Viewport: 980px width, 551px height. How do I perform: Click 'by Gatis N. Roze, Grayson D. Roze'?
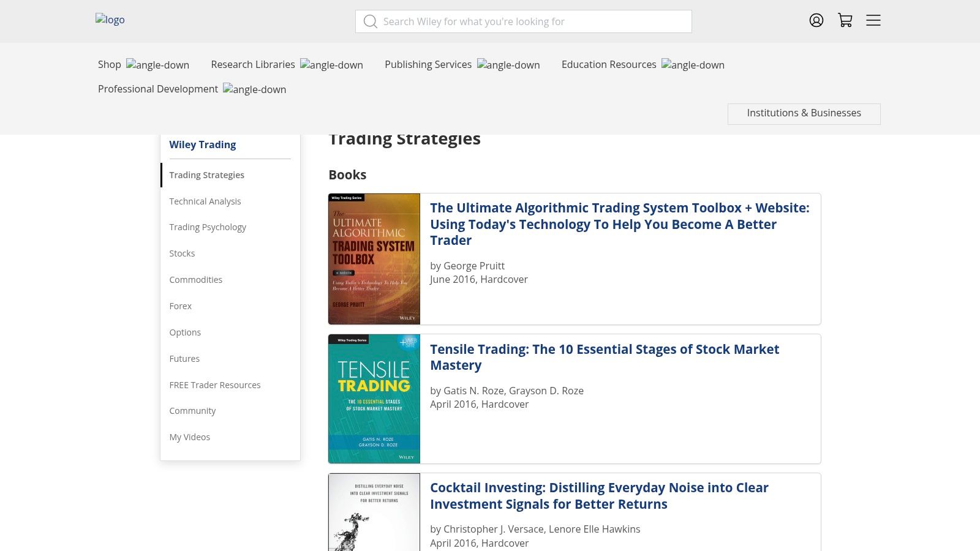(507, 391)
